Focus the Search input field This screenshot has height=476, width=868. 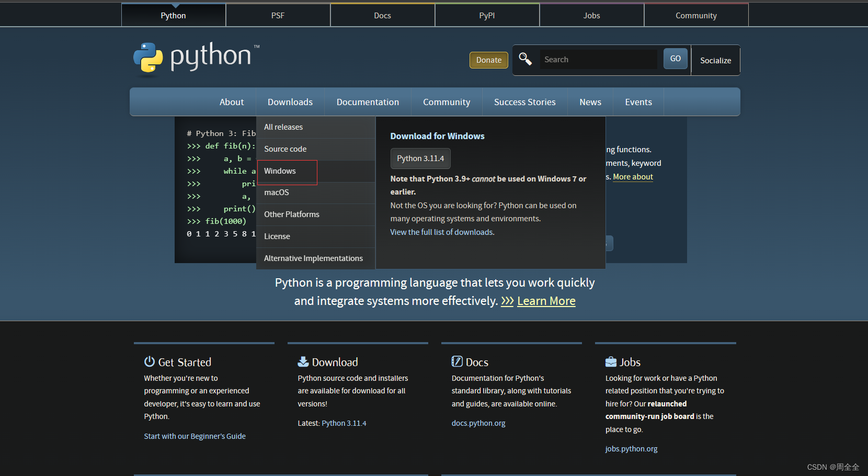(x=599, y=60)
